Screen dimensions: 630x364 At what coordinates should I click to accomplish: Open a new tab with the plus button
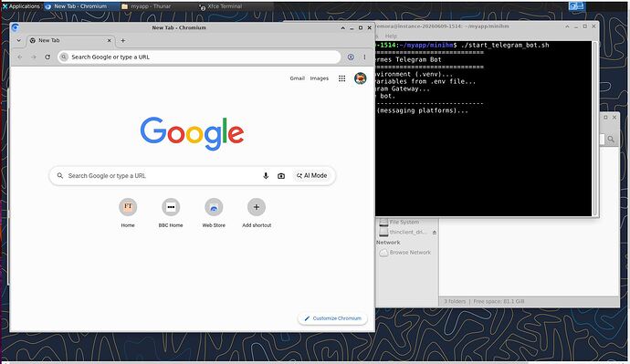[123, 40]
